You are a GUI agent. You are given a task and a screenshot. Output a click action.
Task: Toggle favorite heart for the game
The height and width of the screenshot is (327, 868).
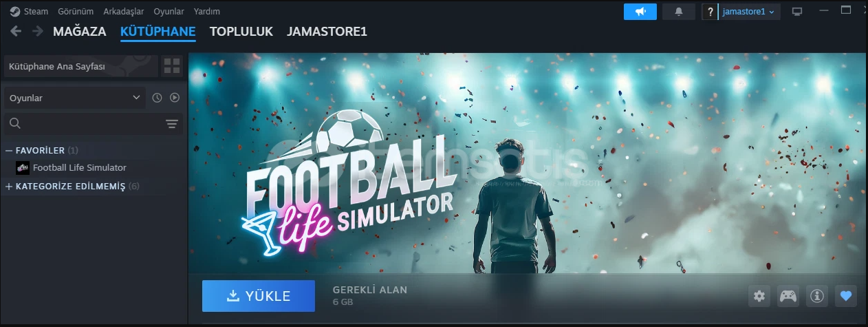pos(846,296)
